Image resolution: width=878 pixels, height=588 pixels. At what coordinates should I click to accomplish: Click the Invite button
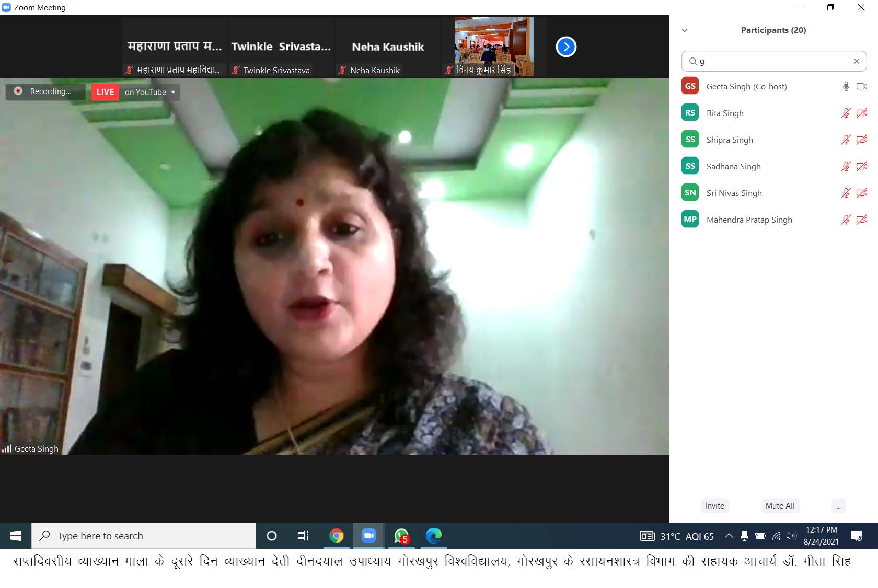click(x=714, y=506)
